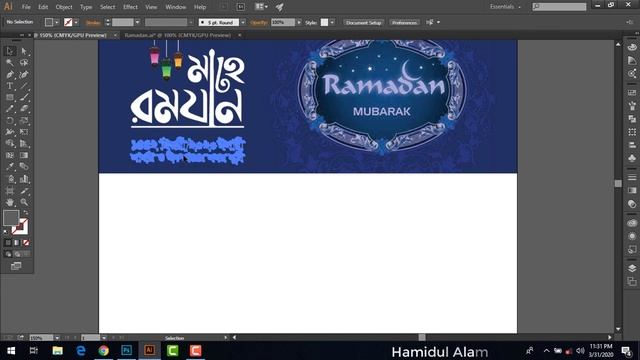Change screen mode button in toolbox
This screenshot has width=640, height=360.
click(16, 266)
